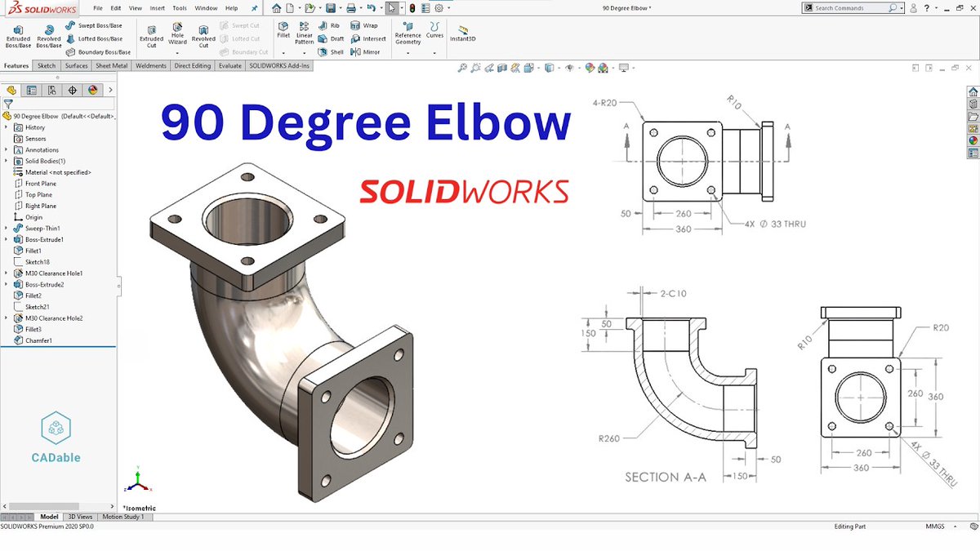Select Chamfer1 in the feature tree
The image size is (980, 551).
(x=33, y=340)
